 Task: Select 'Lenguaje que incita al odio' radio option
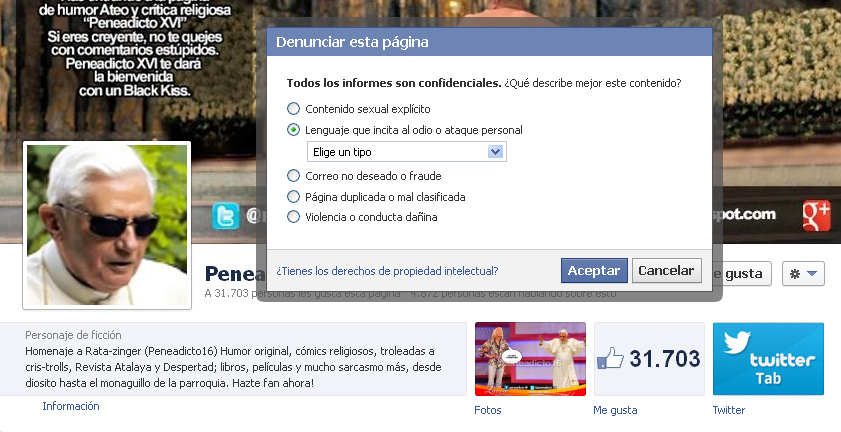[293, 130]
